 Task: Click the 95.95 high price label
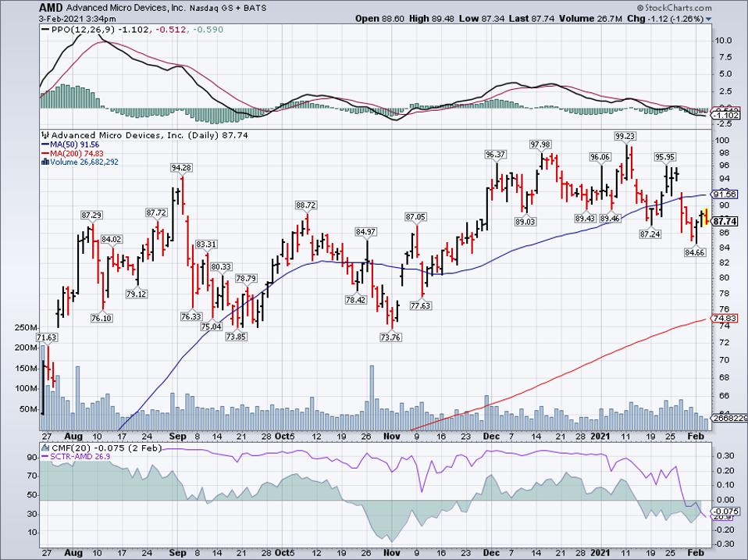point(665,157)
